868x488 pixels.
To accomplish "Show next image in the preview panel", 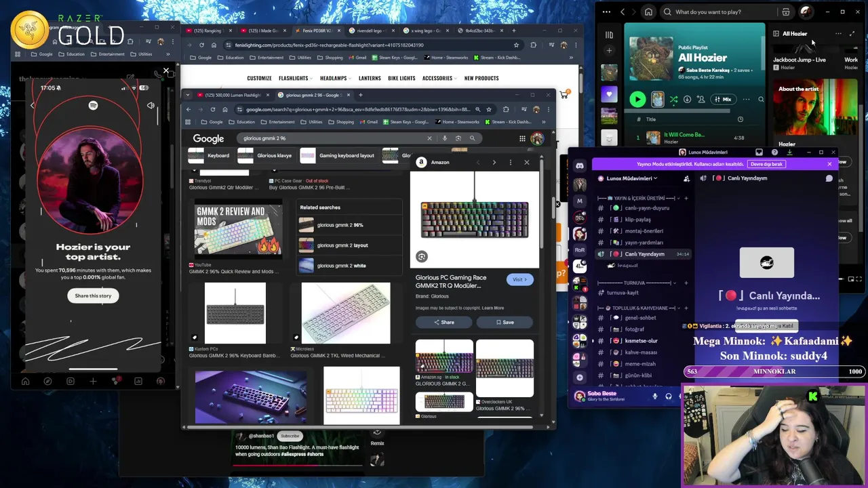I will [x=494, y=162].
